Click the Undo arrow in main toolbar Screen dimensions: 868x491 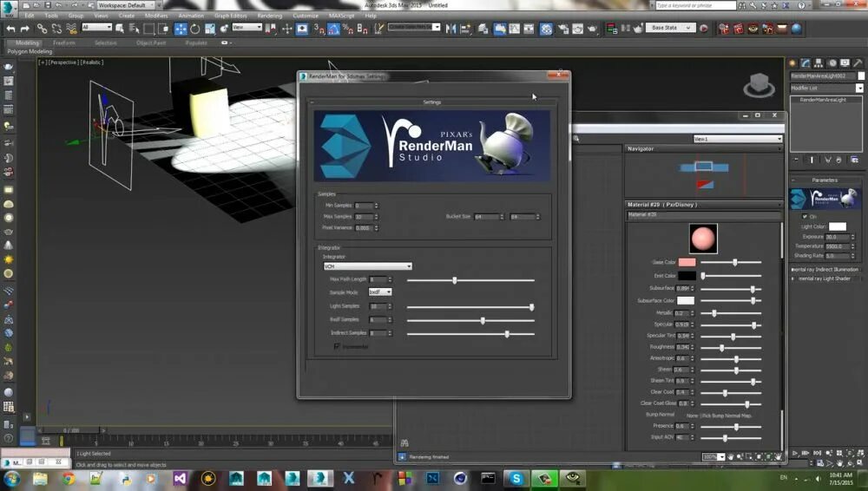(10, 29)
